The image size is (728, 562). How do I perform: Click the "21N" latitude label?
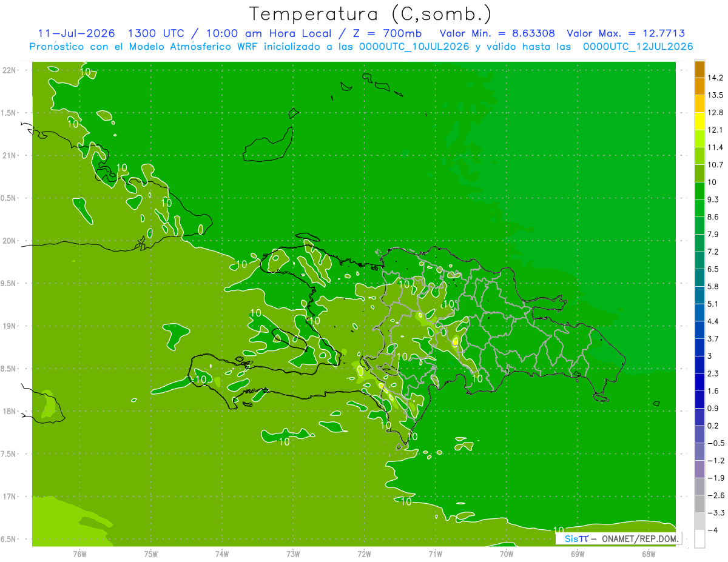pyautogui.click(x=9, y=155)
